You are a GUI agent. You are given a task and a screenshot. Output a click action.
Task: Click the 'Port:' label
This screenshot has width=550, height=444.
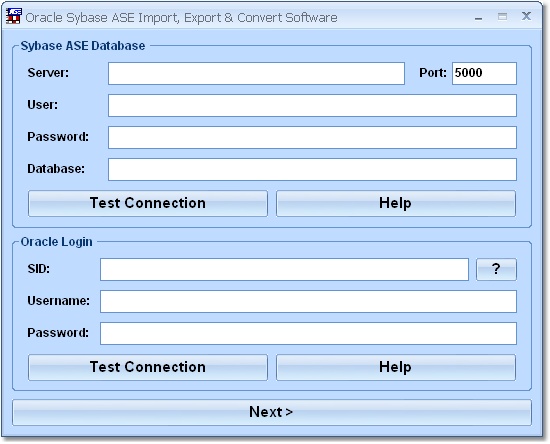tap(433, 73)
